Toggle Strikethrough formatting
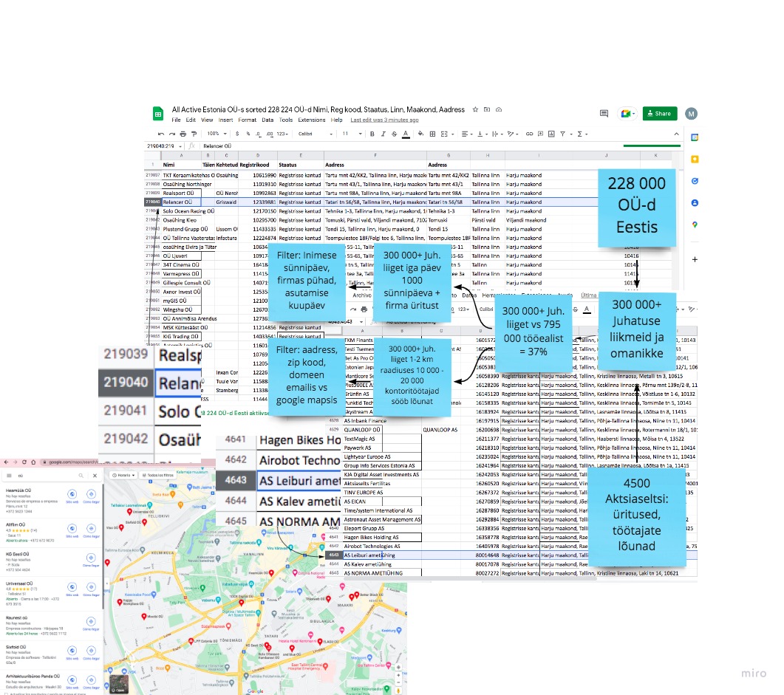Image resolution: width=784 pixels, height=695 pixels. 394,134
